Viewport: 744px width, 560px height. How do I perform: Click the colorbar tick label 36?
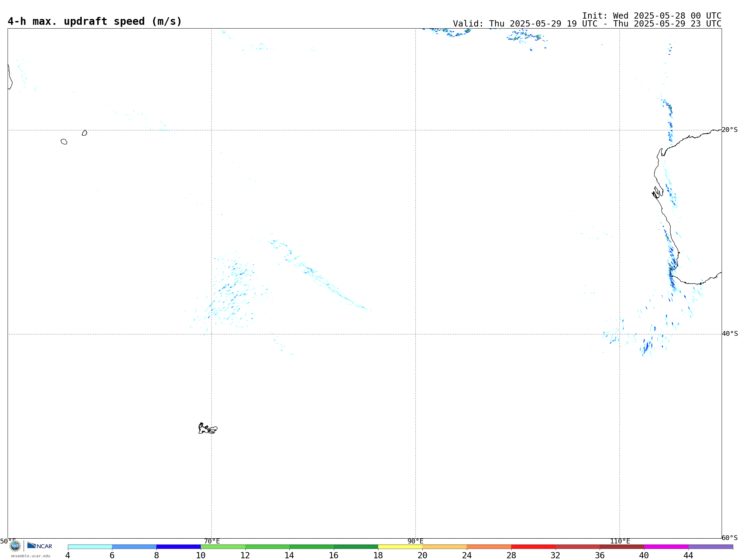[x=600, y=556]
